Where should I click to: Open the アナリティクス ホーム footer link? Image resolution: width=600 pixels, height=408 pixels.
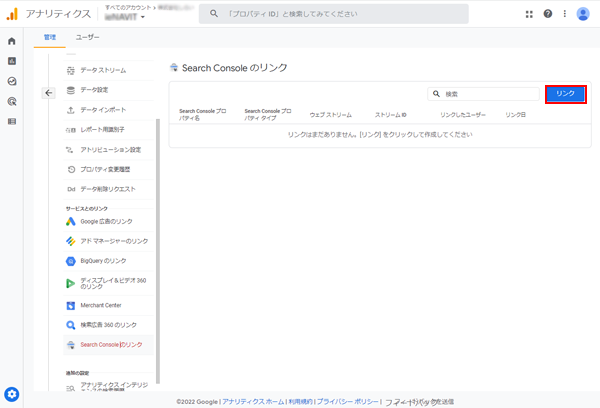click(x=253, y=401)
